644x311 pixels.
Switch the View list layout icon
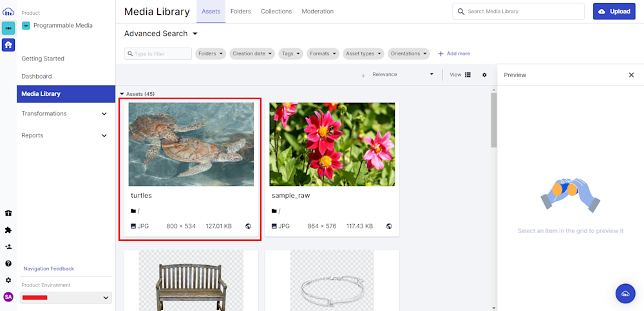coord(468,75)
